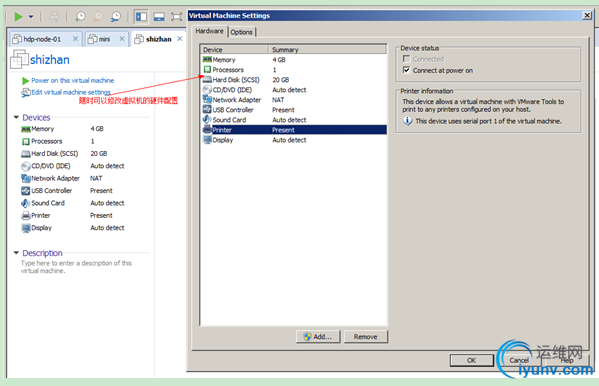
Task: Open the snapshot manager toolbar icon
Action: click(115, 16)
